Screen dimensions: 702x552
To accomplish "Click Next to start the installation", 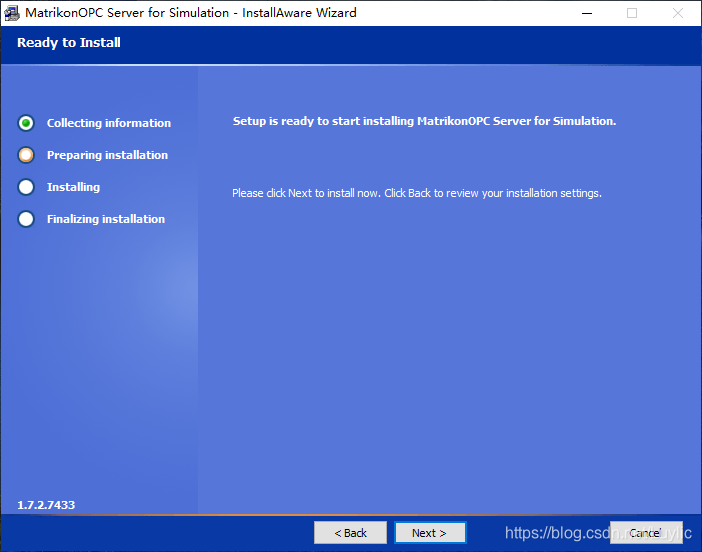I will coord(430,533).
